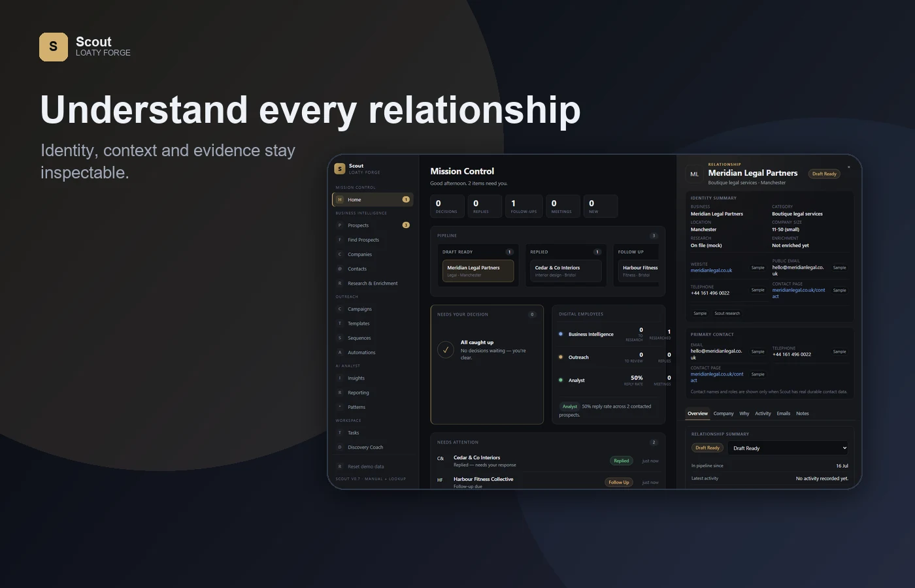Open Insights via its I icon

(340, 378)
